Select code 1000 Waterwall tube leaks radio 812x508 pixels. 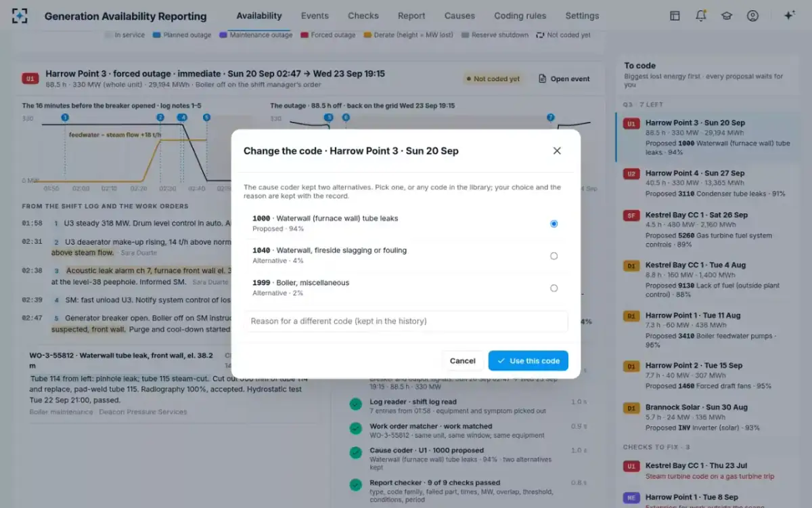[x=554, y=224]
